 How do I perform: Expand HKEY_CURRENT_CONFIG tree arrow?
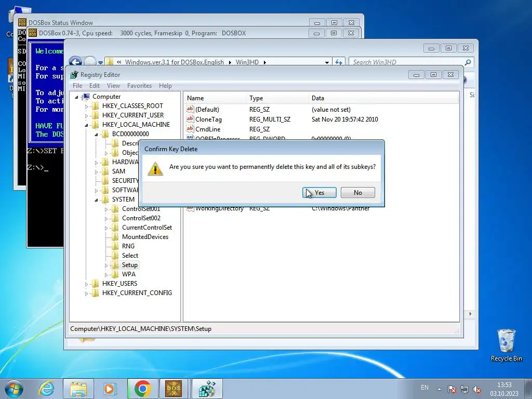pyautogui.click(x=86, y=293)
